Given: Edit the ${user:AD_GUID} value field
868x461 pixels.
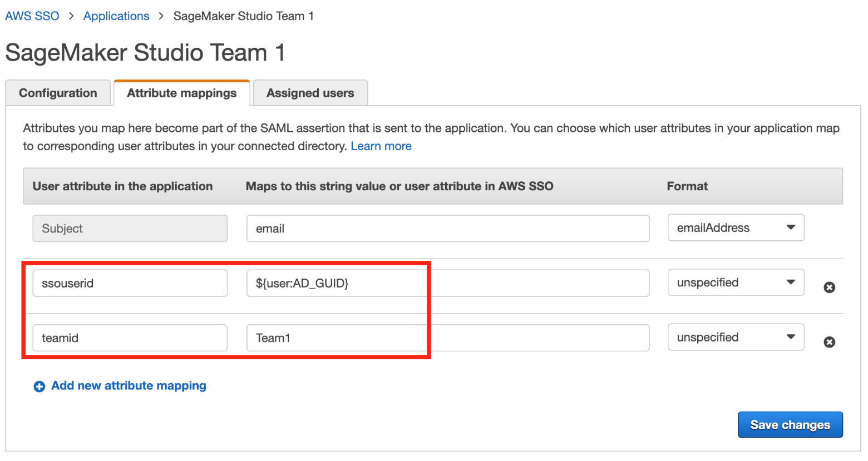Looking at the screenshot, I should [447, 284].
